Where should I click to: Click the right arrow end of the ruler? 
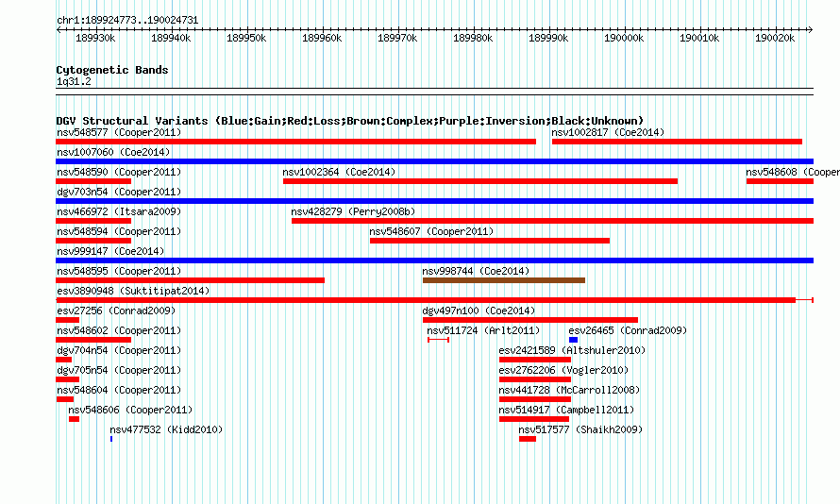coord(810,30)
